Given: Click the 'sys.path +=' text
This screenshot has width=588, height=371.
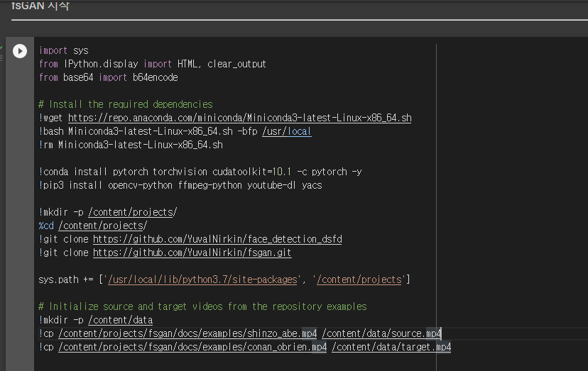Looking at the screenshot, I should [66, 280].
